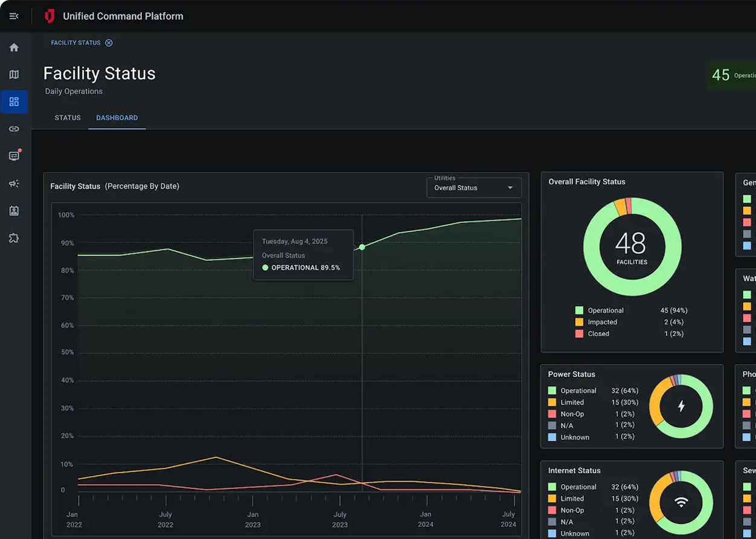This screenshot has width=756, height=539.
Task: Open the Home sidebar icon
Action: point(14,48)
